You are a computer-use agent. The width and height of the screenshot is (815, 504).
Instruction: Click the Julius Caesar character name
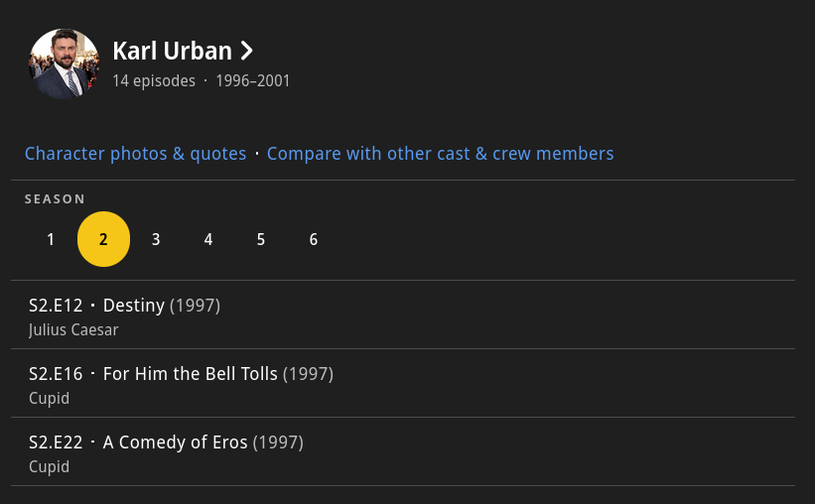pos(73,330)
